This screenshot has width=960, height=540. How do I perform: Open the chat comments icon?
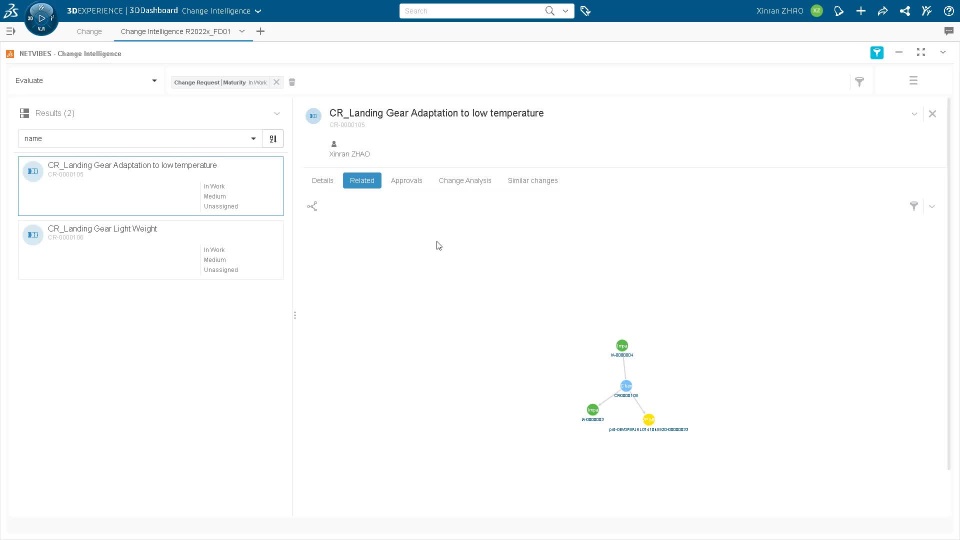click(949, 31)
